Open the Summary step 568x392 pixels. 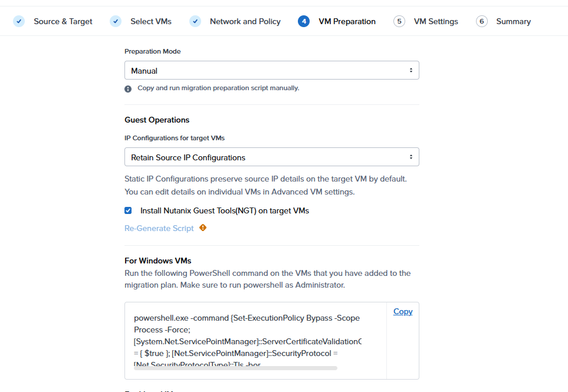tap(513, 22)
